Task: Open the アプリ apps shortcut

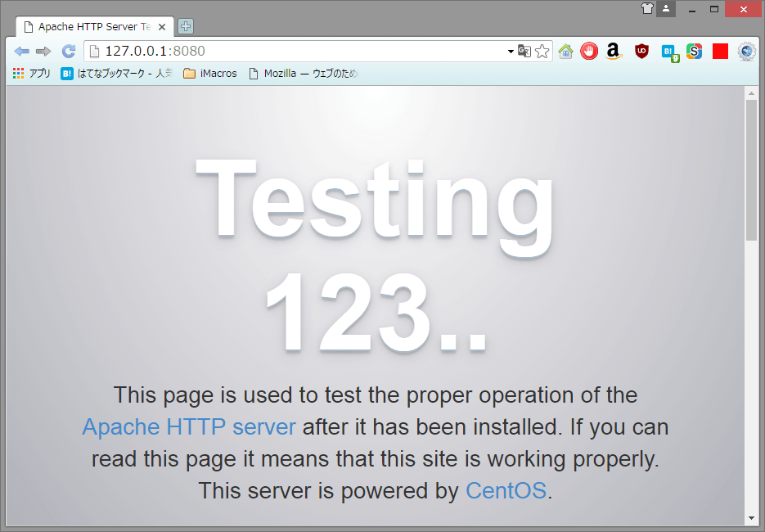Action: click(32, 73)
